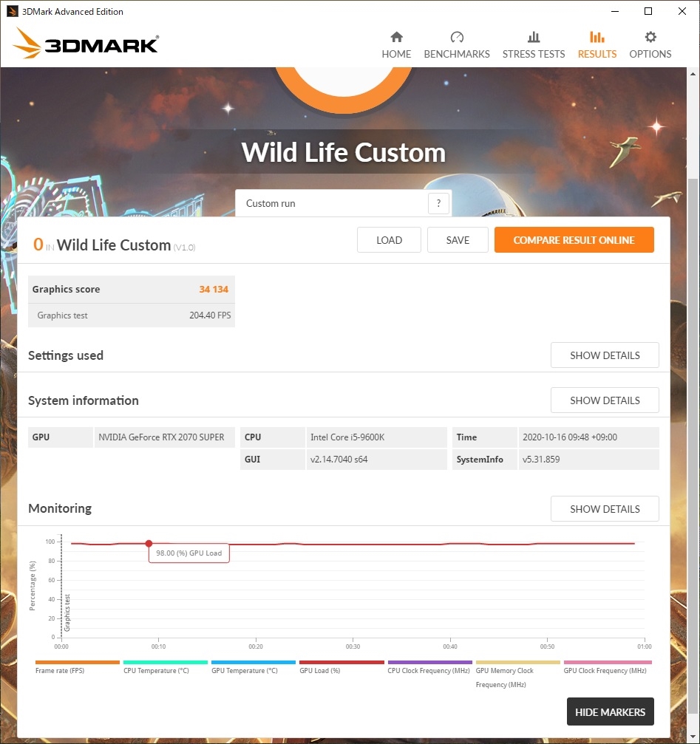Click the scrollbar up arrow

pos(693,74)
